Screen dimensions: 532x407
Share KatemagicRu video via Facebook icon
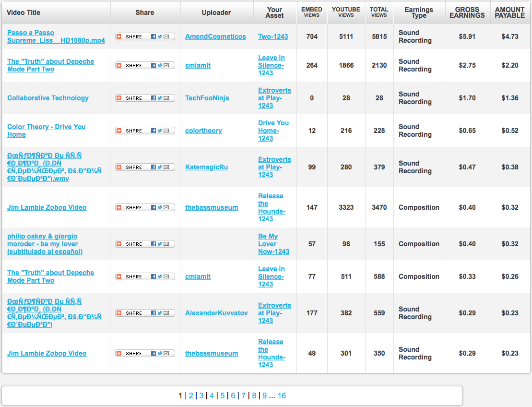(x=154, y=167)
